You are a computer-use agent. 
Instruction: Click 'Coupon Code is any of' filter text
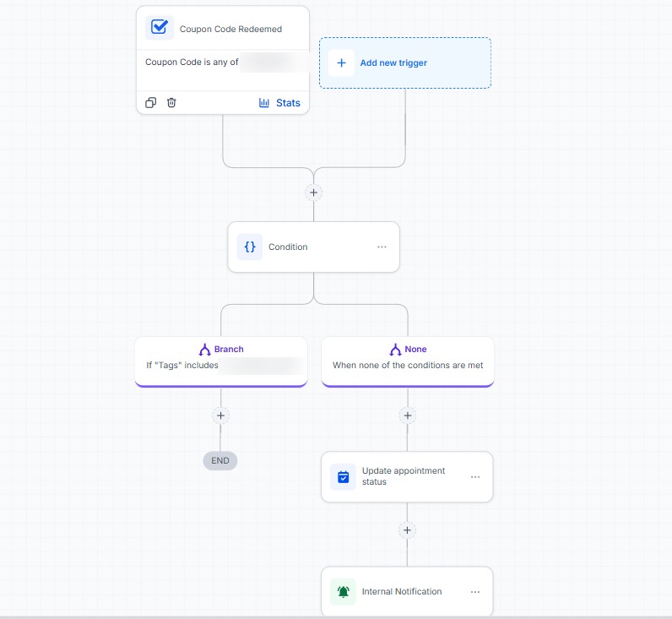(192, 62)
